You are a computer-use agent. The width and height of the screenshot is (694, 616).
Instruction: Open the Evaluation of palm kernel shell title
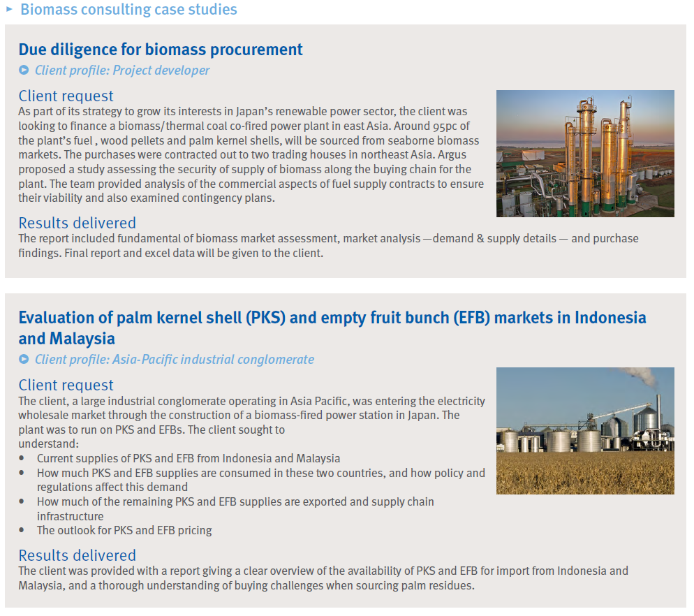pos(332,328)
